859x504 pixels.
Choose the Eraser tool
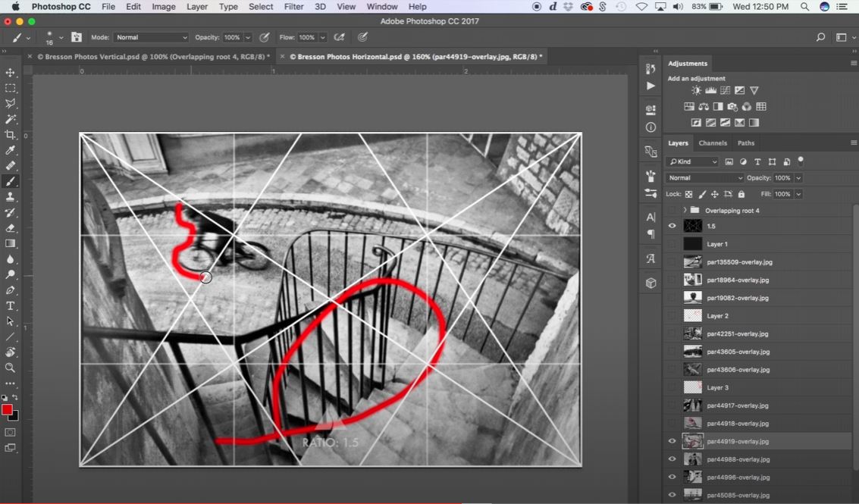(x=10, y=228)
